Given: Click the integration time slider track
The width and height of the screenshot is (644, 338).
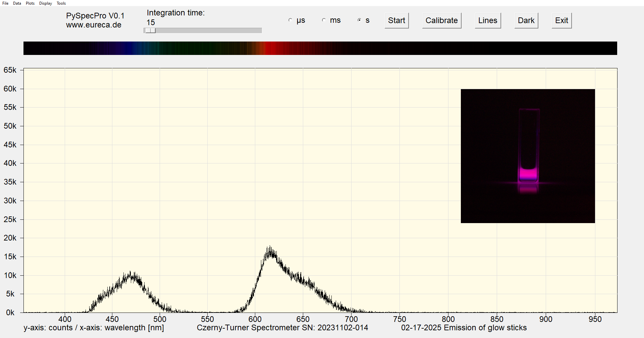Looking at the screenshot, I should tap(203, 30).
